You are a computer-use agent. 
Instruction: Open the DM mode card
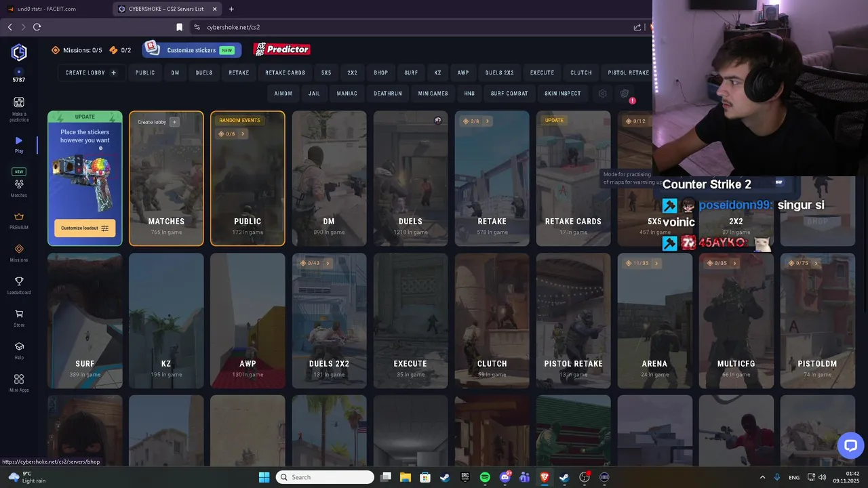click(x=329, y=178)
